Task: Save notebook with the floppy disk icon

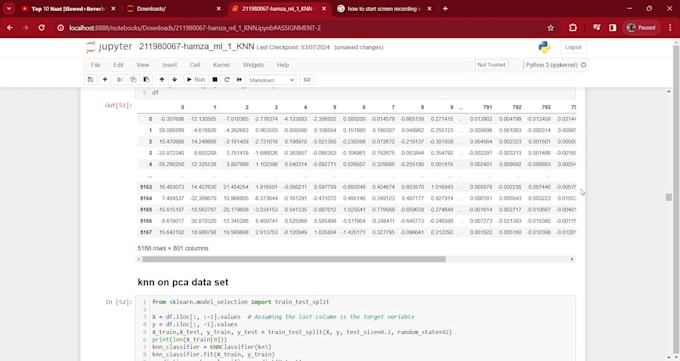Action: [x=90, y=80]
